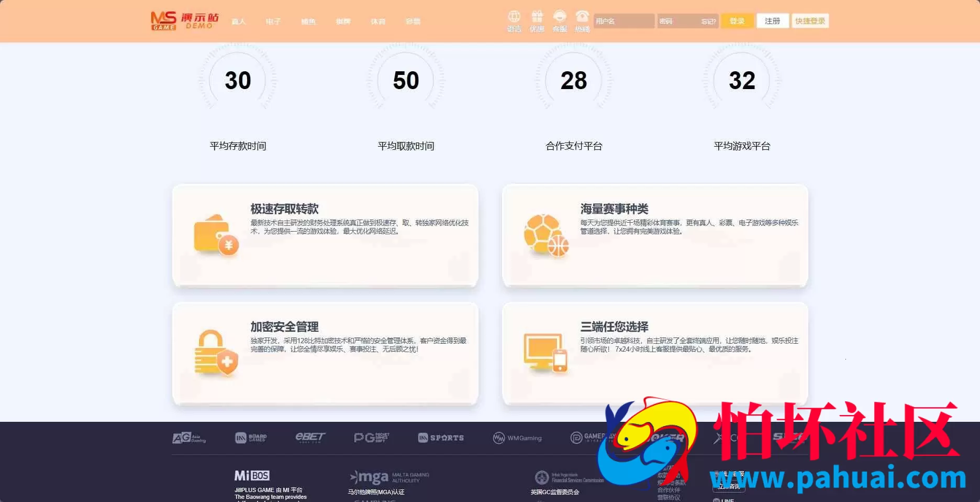Viewport: 980px width, 502px height.
Task: Click the MS Game demo site logo
Action: tap(185, 21)
